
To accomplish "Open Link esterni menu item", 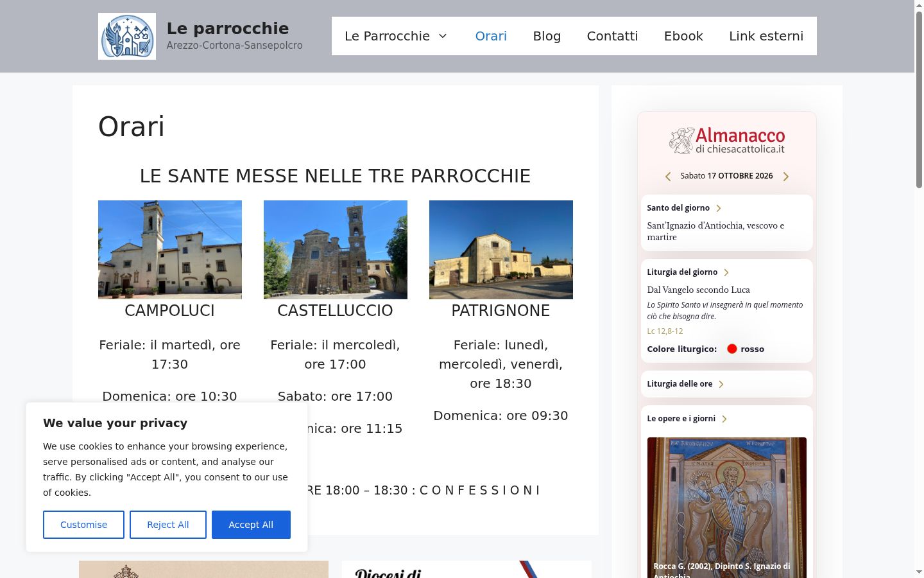I will coord(766,36).
